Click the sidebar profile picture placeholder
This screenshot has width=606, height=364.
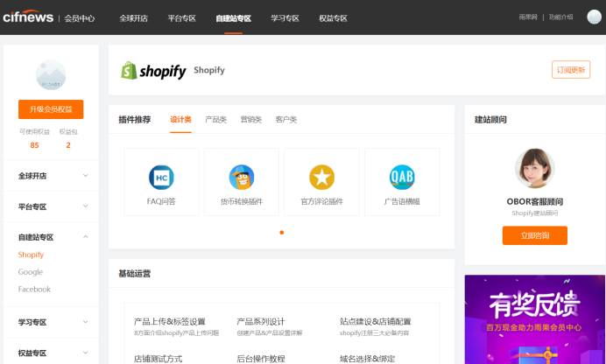tap(51, 75)
